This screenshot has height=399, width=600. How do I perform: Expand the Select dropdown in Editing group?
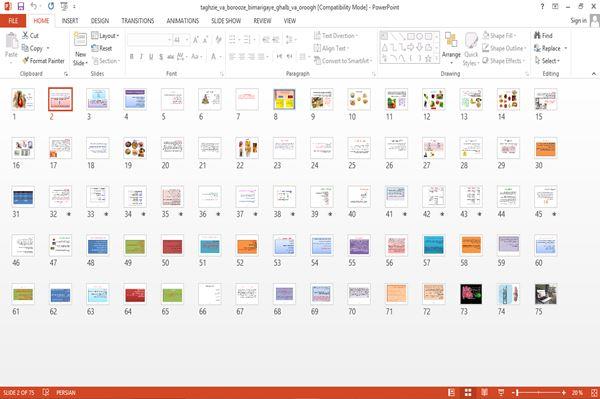click(x=547, y=61)
